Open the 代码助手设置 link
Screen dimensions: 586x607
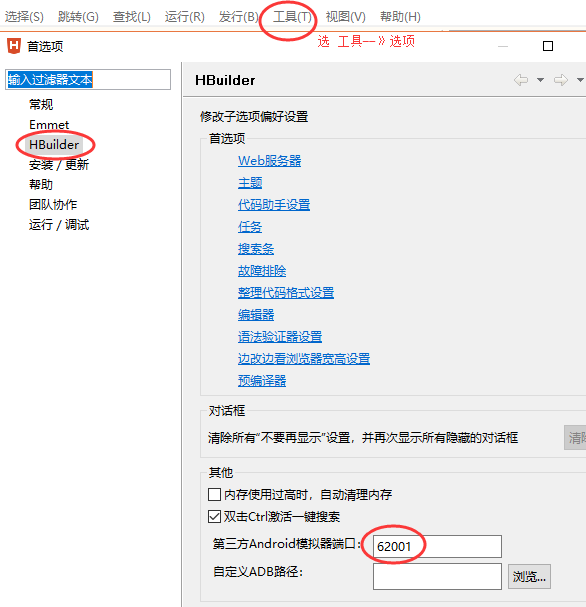[274, 205]
